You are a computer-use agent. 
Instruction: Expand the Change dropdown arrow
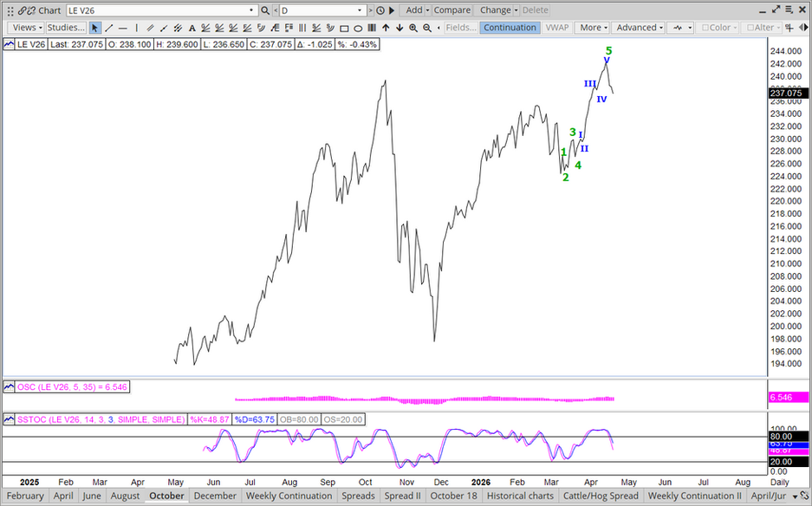tap(516, 10)
